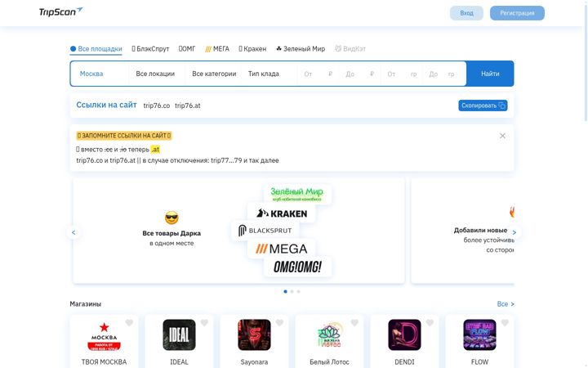588x368 pixels.
Task: Select the Все площадки tab
Action: tap(96, 49)
